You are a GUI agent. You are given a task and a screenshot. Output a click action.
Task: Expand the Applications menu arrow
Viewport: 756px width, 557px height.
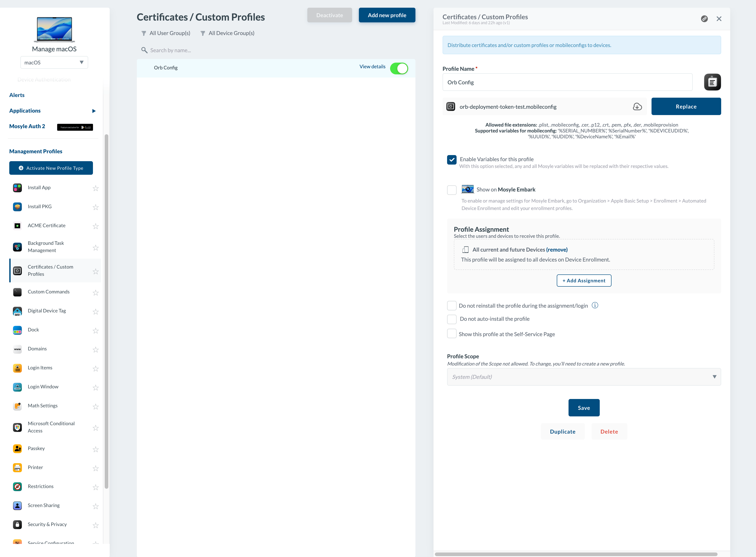94,111
